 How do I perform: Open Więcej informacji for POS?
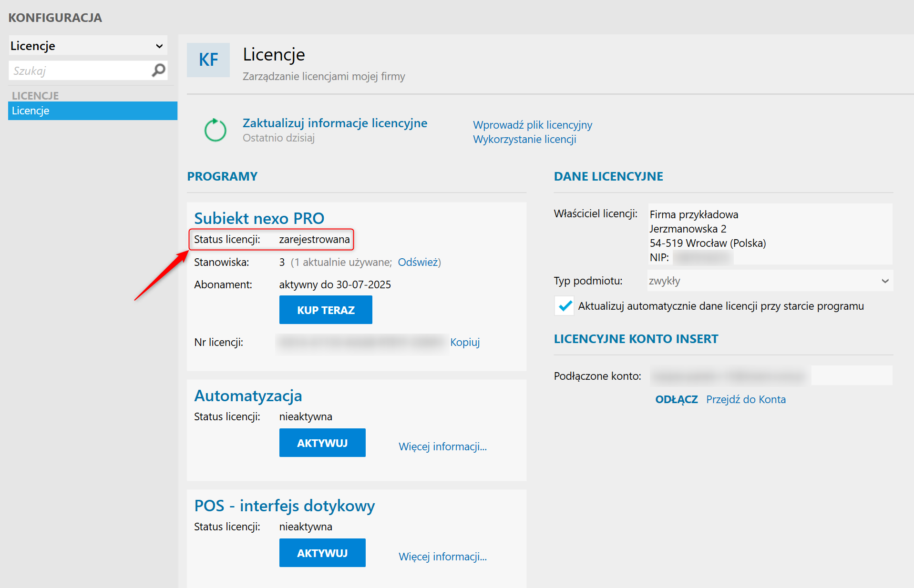(442, 557)
